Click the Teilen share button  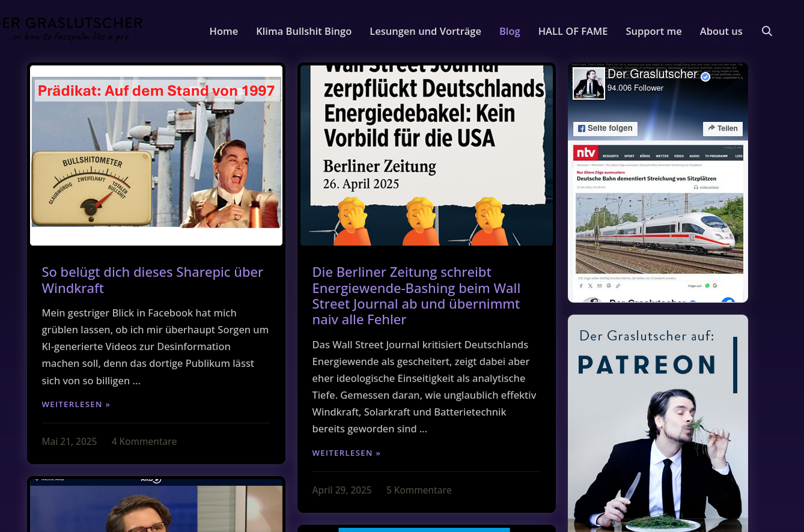coord(723,128)
